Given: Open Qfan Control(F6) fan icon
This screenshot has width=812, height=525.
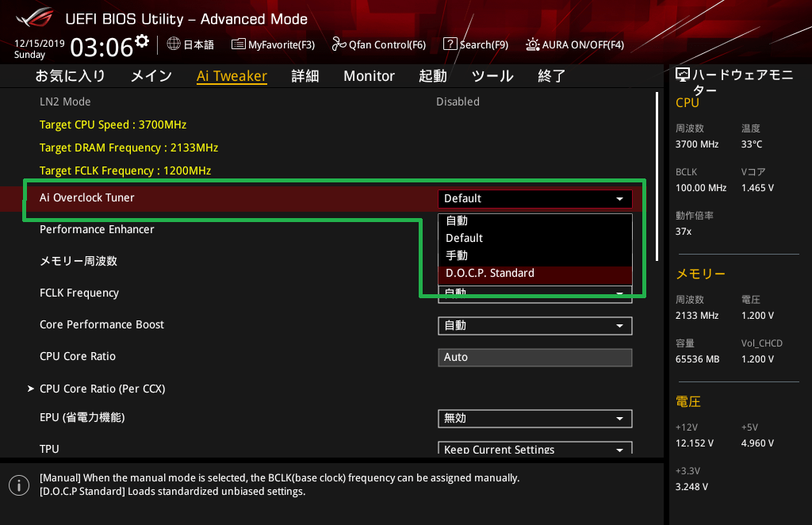Looking at the screenshot, I should click(x=339, y=44).
